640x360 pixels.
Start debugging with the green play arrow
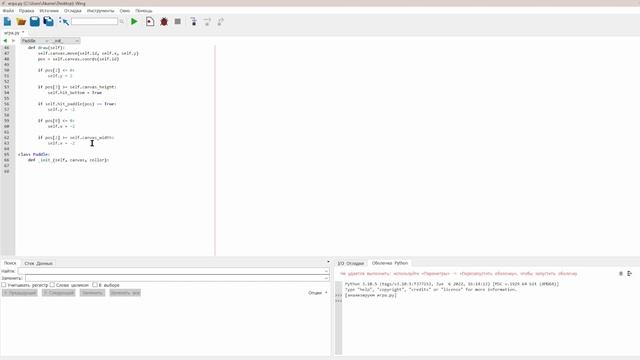tap(134, 22)
